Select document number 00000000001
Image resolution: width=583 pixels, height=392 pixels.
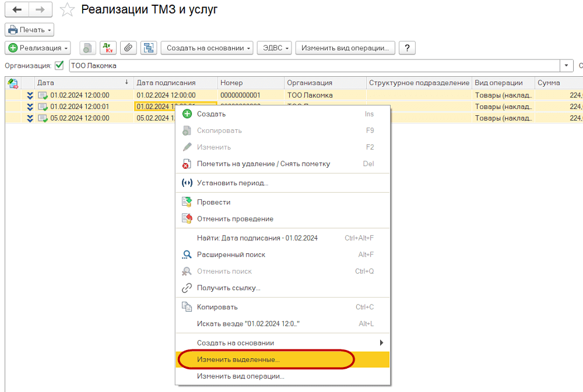tap(240, 95)
